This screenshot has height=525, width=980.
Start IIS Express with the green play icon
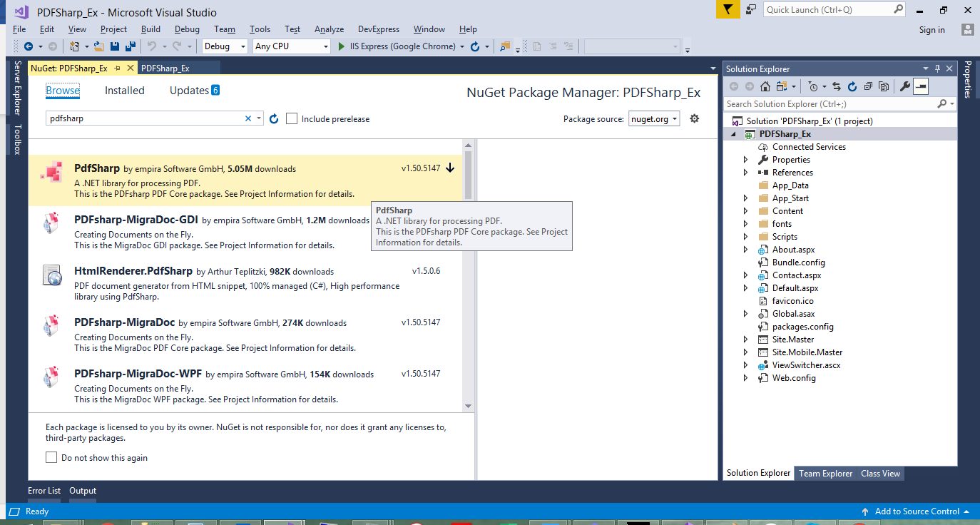tap(342, 46)
